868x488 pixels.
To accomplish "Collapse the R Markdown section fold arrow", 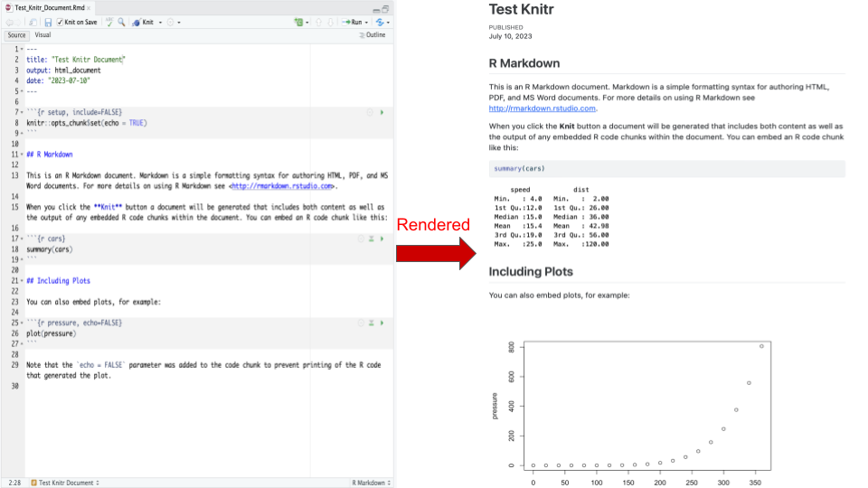I will click(x=22, y=155).
